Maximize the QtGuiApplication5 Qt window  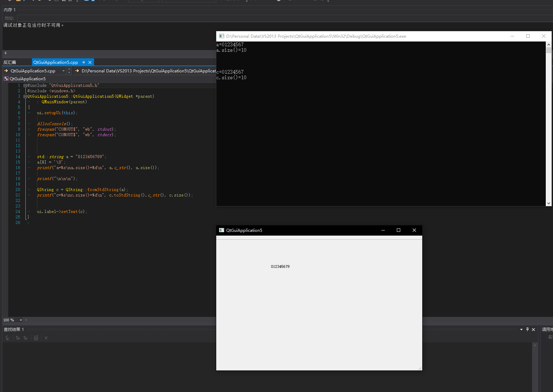[399, 230]
